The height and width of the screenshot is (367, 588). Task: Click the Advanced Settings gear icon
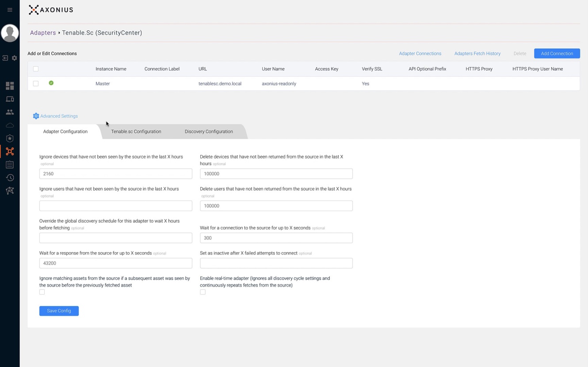click(36, 116)
